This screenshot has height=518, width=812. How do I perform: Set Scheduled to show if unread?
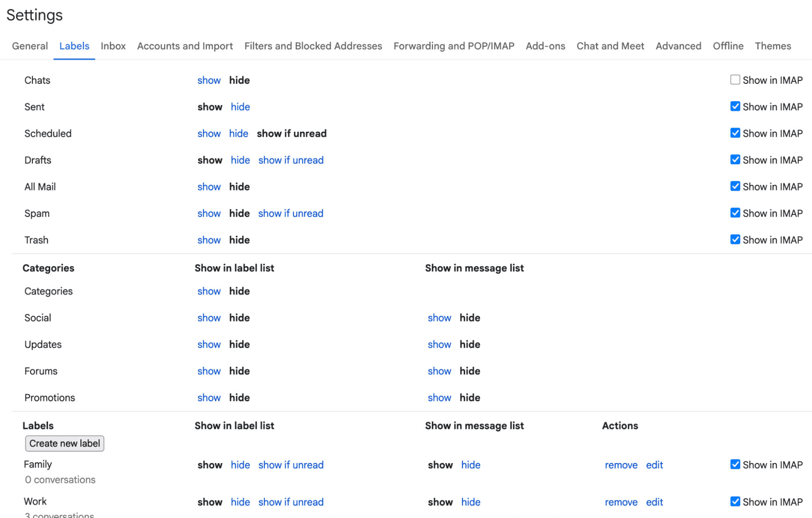pos(291,133)
